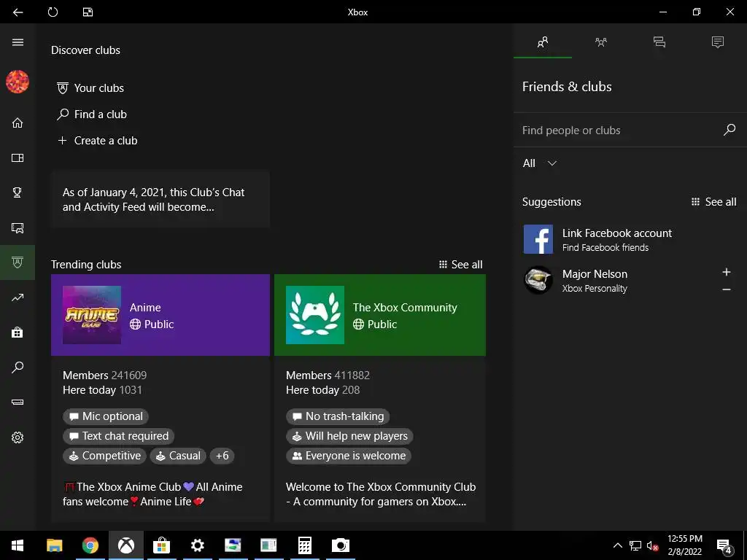Open the Anime club banner

pyautogui.click(x=160, y=315)
